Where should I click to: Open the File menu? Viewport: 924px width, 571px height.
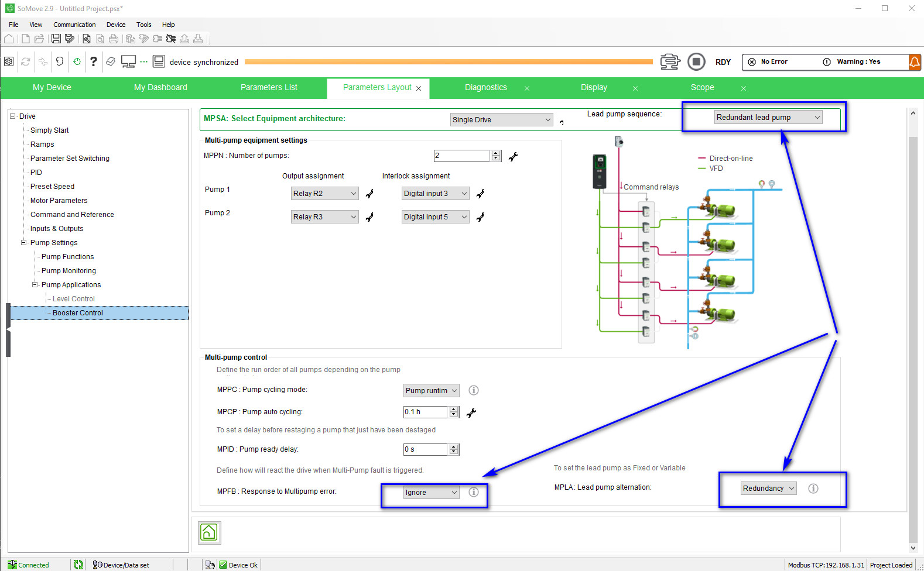coord(13,25)
